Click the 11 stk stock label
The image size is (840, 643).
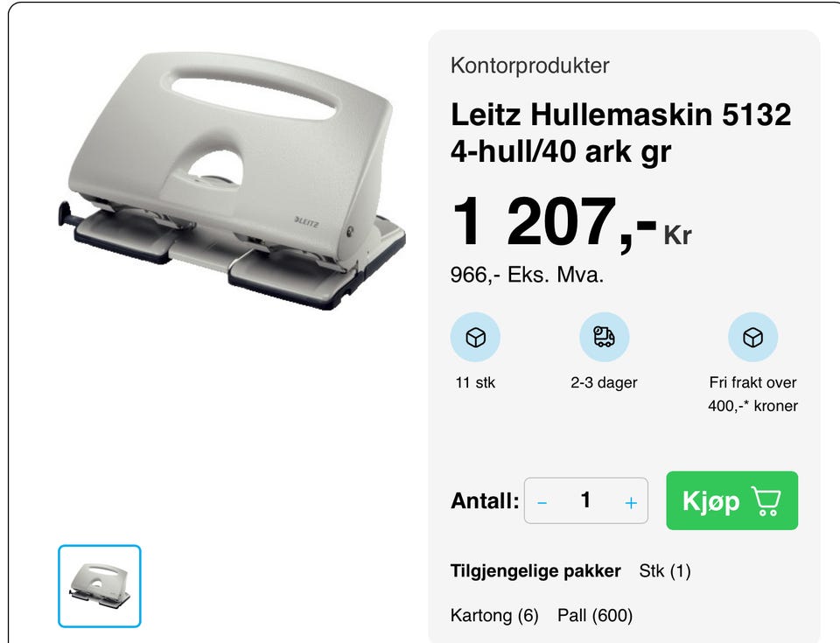(475, 382)
